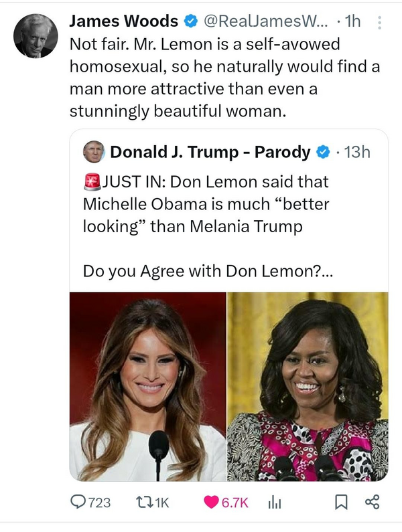Open the left photo in quoted tweet
Image resolution: width=402 pixels, height=532 pixels.
[x=148, y=386]
